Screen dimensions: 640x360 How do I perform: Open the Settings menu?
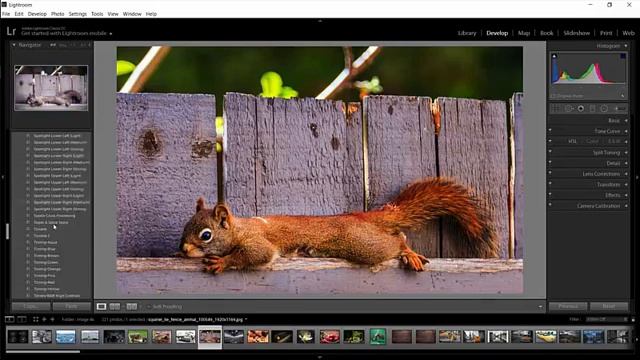(78, 14)
